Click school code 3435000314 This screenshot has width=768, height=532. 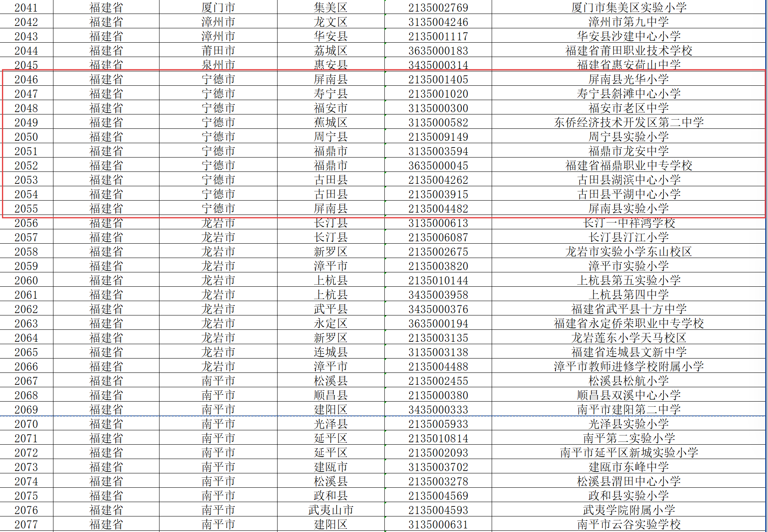click(438, 65)
